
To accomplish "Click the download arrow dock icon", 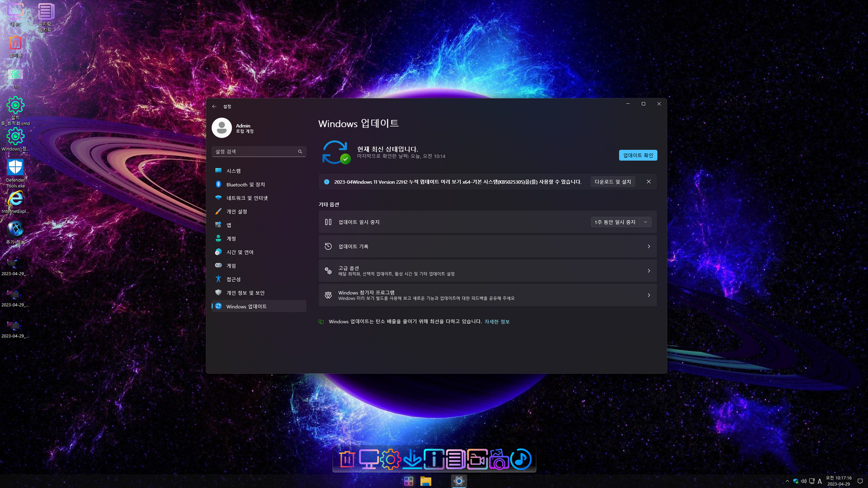I will coord(412,459).
